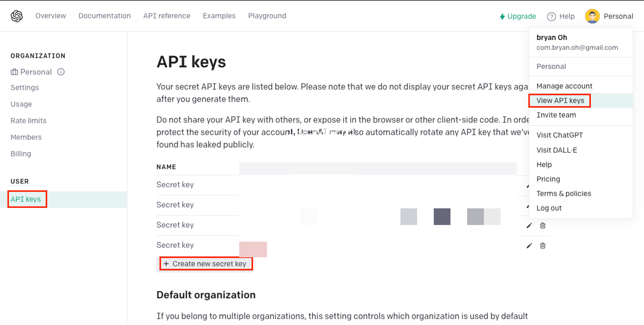Viewport: 644px width, 325px height.
Task: Click the first Secret key row name
Action: click(x=175, y=185)
